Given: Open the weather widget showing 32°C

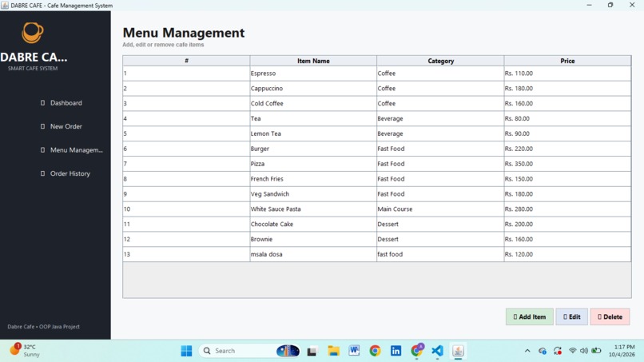Looking at the screenshot, I should point(25,351).
